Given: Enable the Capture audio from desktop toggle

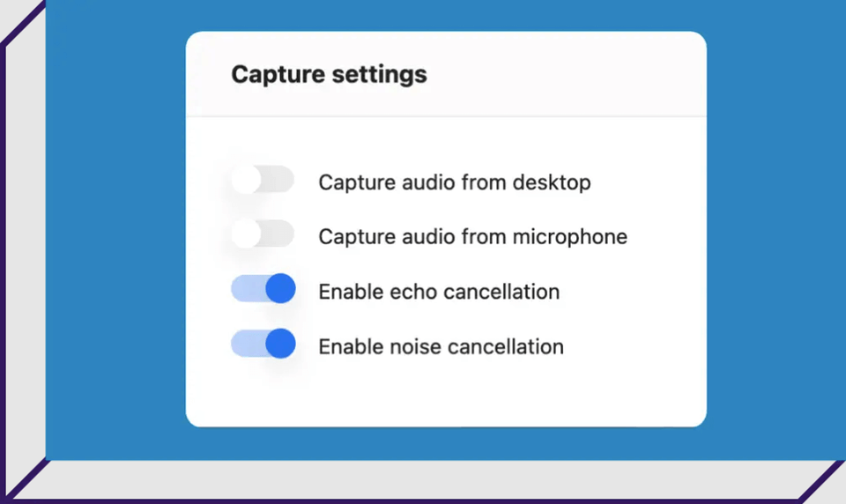Looking at the screenshot, I should [x=263, y=180].
